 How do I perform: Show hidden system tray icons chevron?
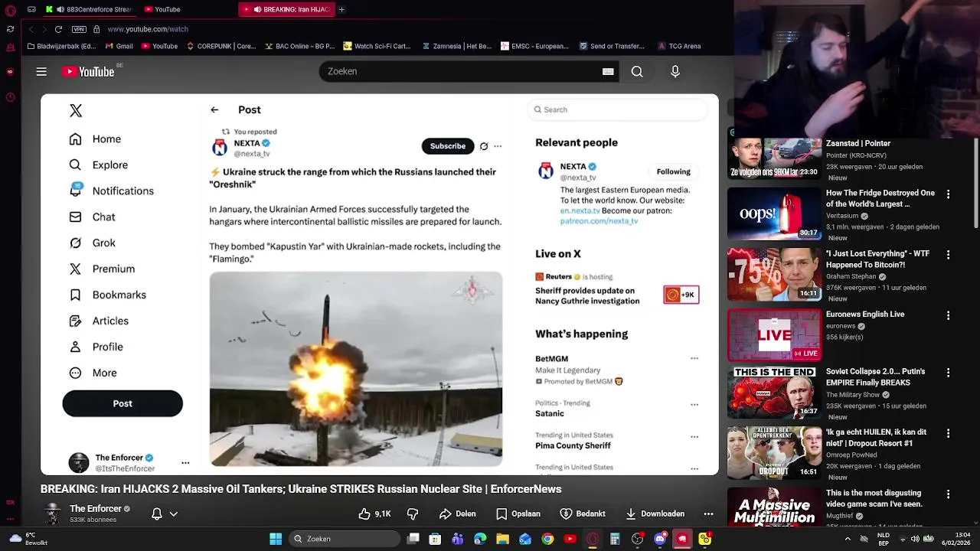(847, 539)
